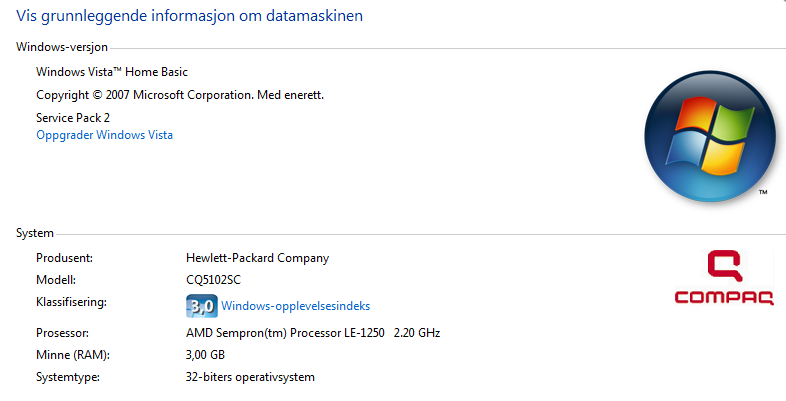Screen dimensions: 786x401
Task: Click the System section header
Action: 35,233
